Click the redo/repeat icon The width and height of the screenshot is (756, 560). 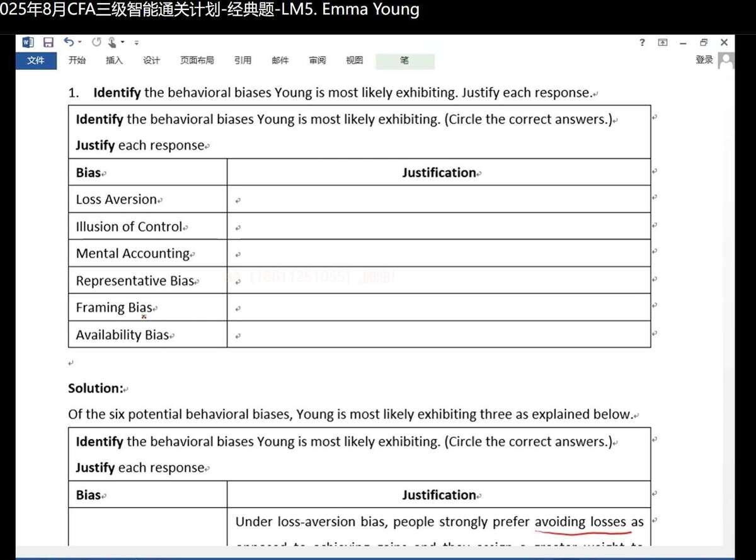point(96,42)
